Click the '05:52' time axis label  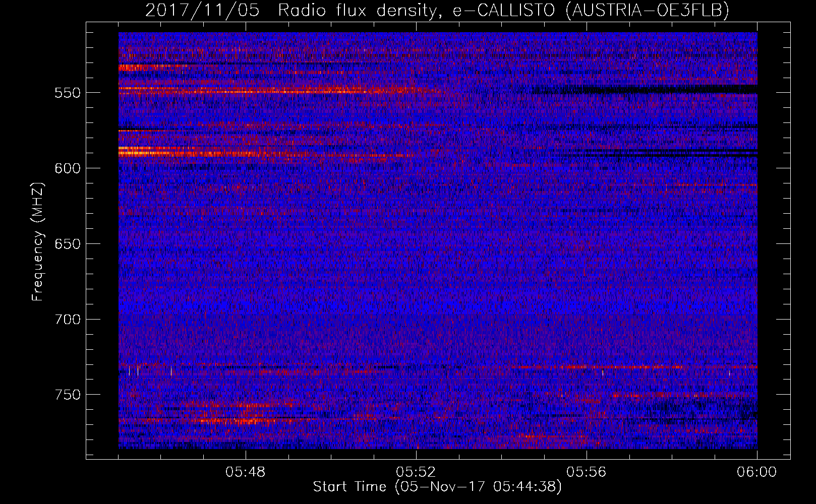(x=416, y=472)
